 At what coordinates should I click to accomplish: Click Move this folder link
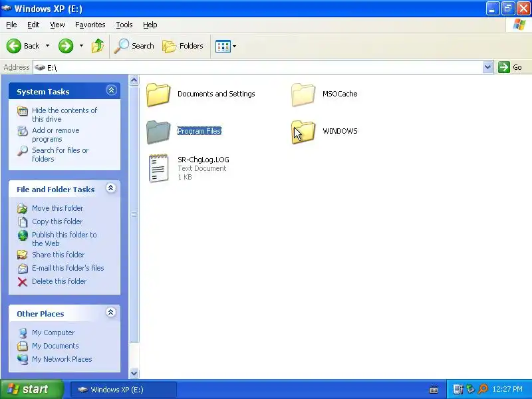58,208
